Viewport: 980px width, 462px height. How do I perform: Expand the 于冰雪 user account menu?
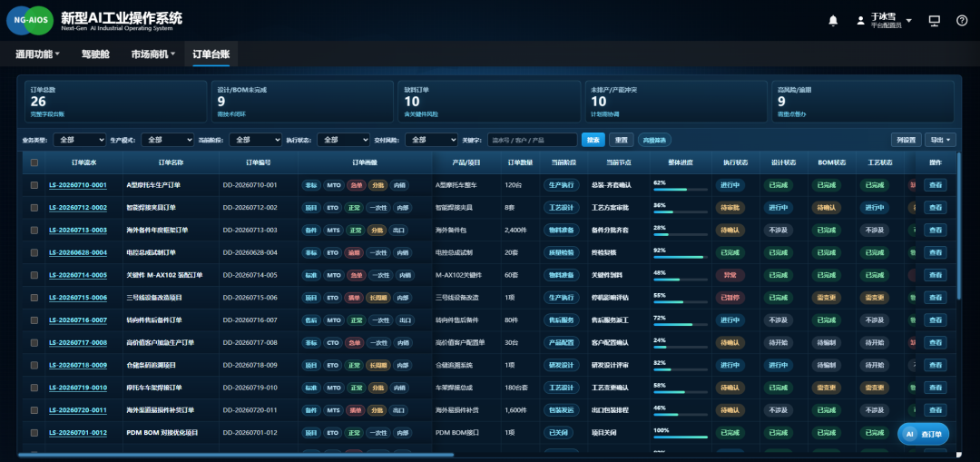[x=891, y=21]
